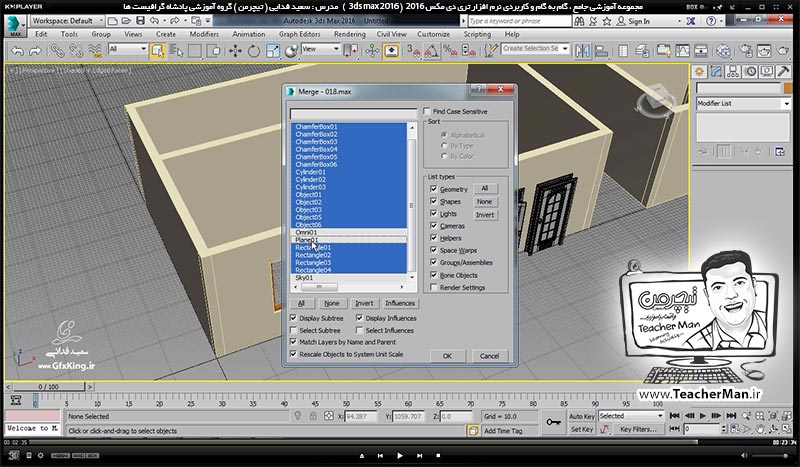Activate Bind to Space Warp tool

(x=95, y=51)
